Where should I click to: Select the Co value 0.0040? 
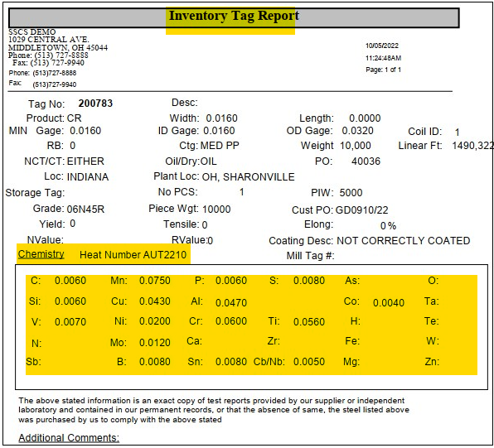tap(389, 303)
